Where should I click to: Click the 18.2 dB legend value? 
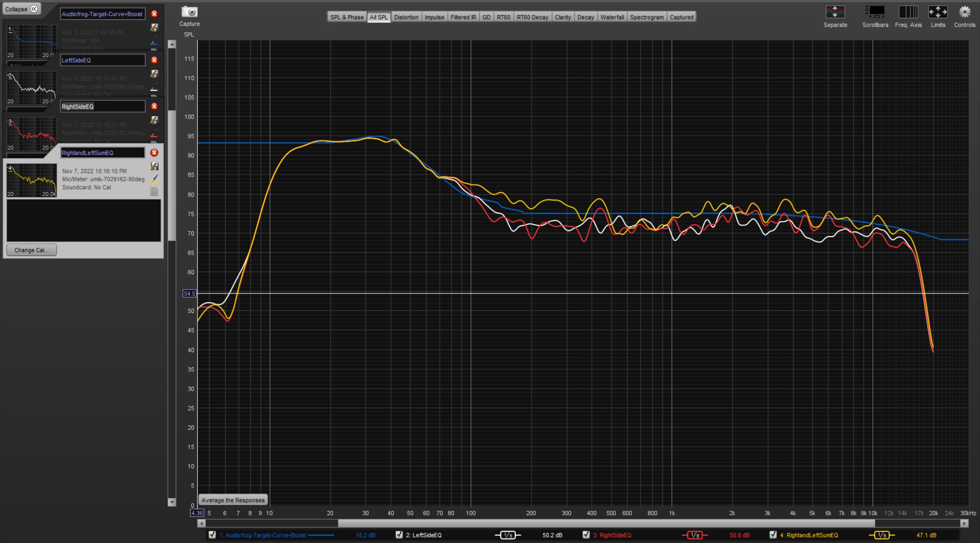365,535
